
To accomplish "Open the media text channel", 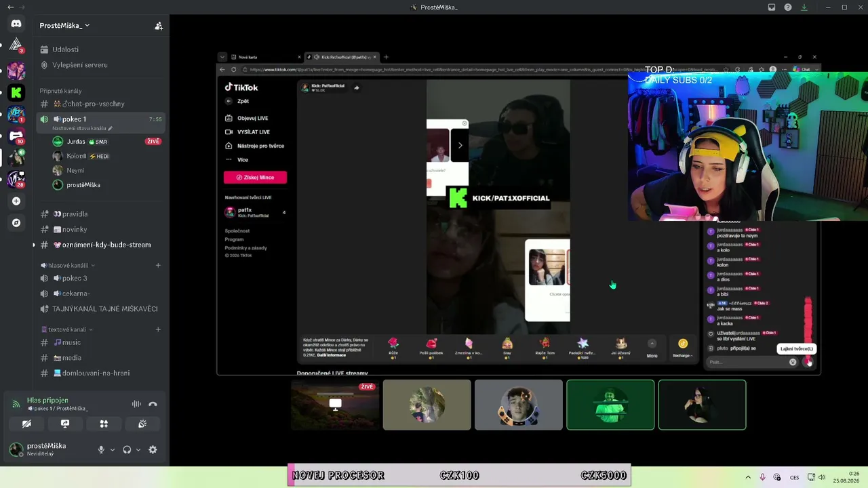I will (100, 357).
